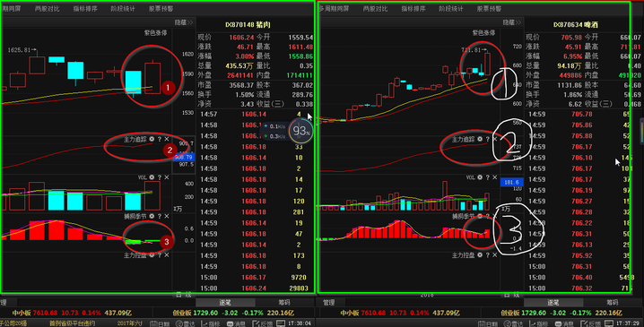
Task: Open 指标 indicator icon in left status bar
Action: pyautogui.click(x=211, y=323)
